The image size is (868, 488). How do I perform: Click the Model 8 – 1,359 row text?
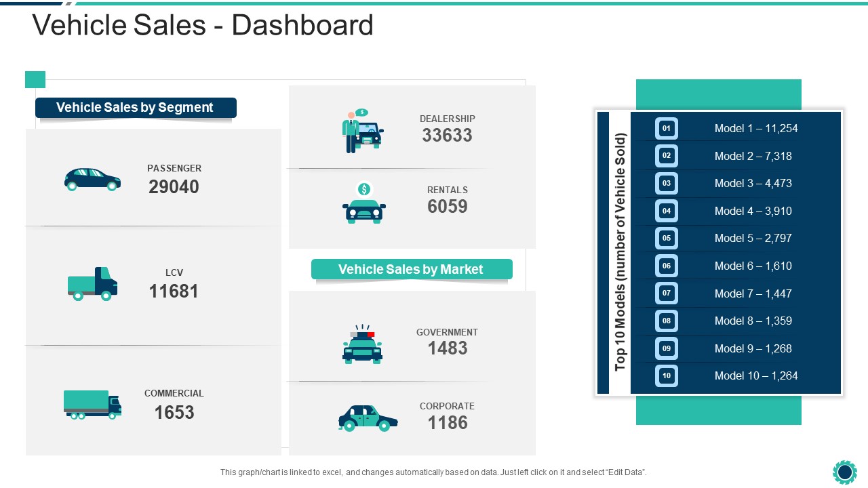click(x=753, y=321)
